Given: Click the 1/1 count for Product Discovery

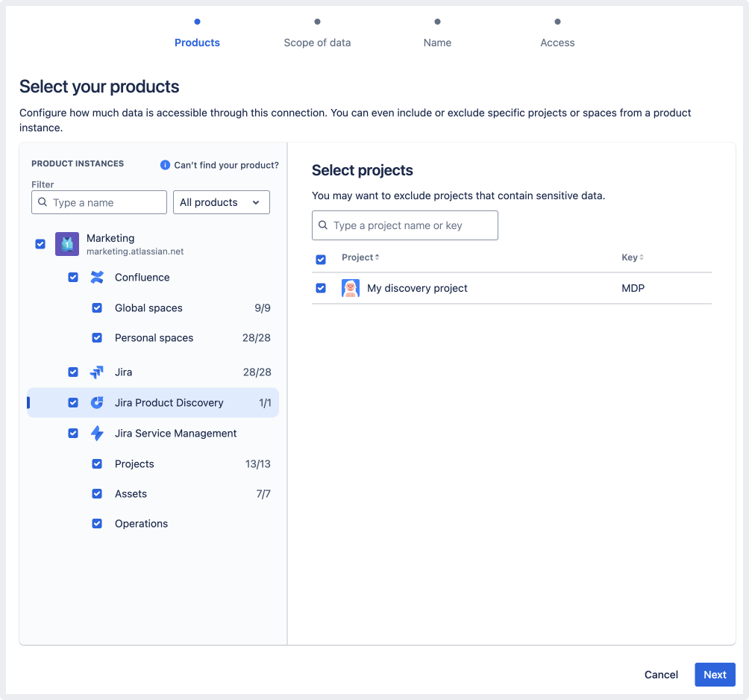Looking at the screenshot, I should tap(265, 403).
